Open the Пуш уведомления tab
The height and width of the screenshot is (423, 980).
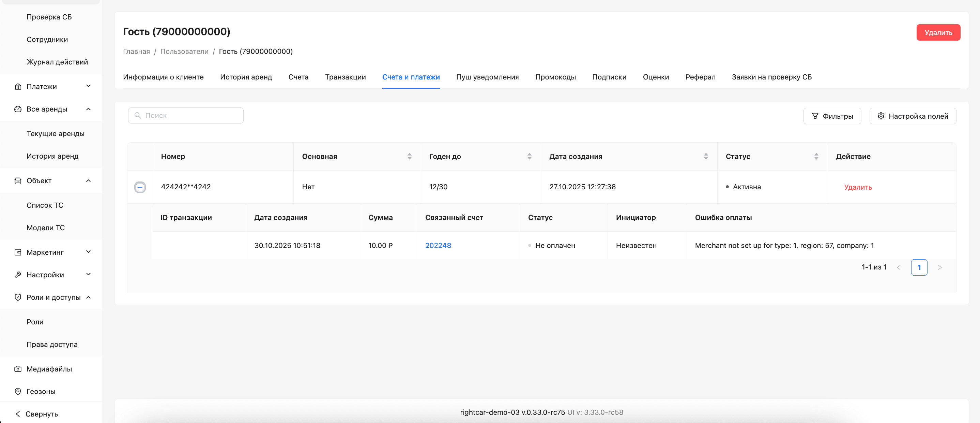(x=487, y=77)
